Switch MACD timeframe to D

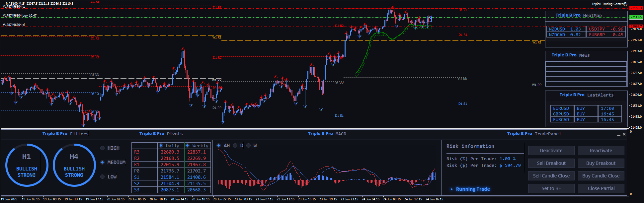click(235, 146)
